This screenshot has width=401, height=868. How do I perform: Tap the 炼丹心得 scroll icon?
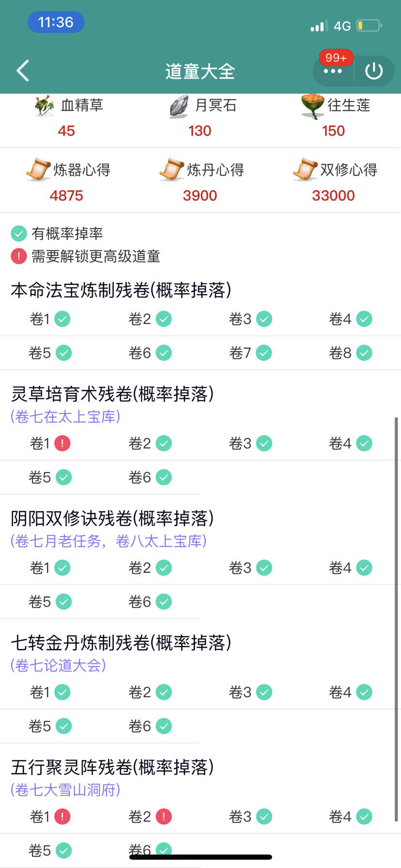click(x=172, y=170)
